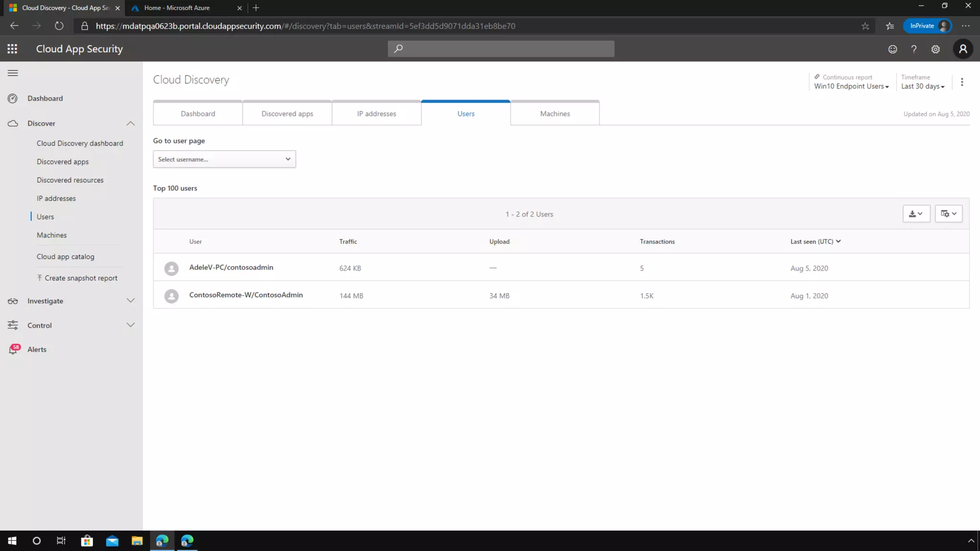980x551 pixels.
Task: Open the app launcher waffle icon
Action: (12, 49)
